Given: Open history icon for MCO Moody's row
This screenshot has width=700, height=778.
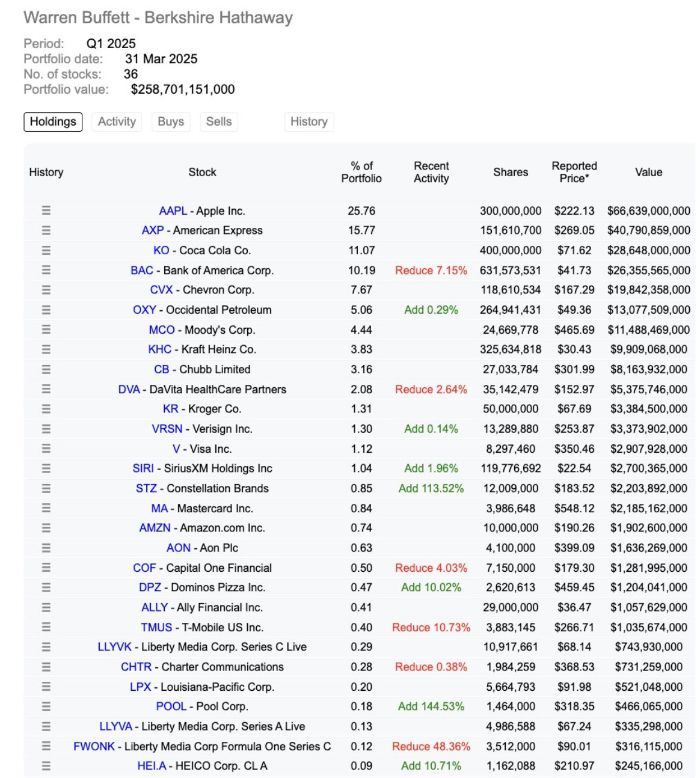Looking at the screenshot, I should point(46,329).
